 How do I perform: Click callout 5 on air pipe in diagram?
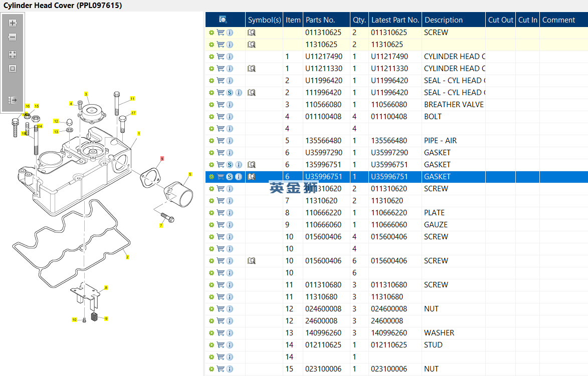[190, 175]
